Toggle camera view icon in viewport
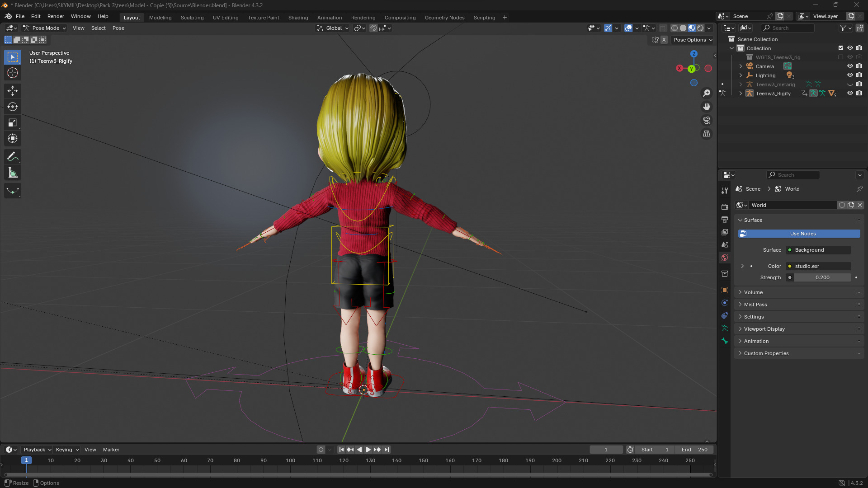The height and width of the screenshot is (488, 868). click(707, 120)
